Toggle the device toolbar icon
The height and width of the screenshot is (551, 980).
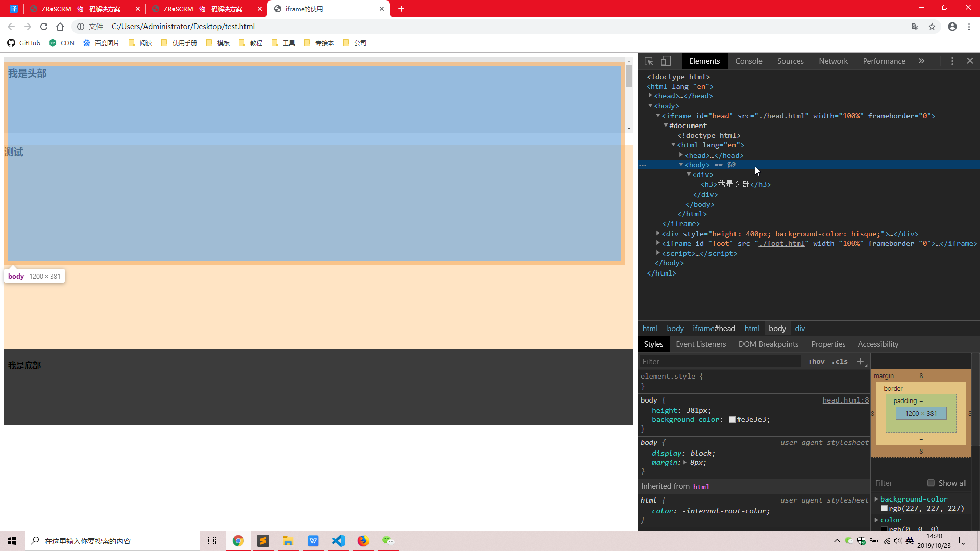pyautogui.click(x=666, y=61)
